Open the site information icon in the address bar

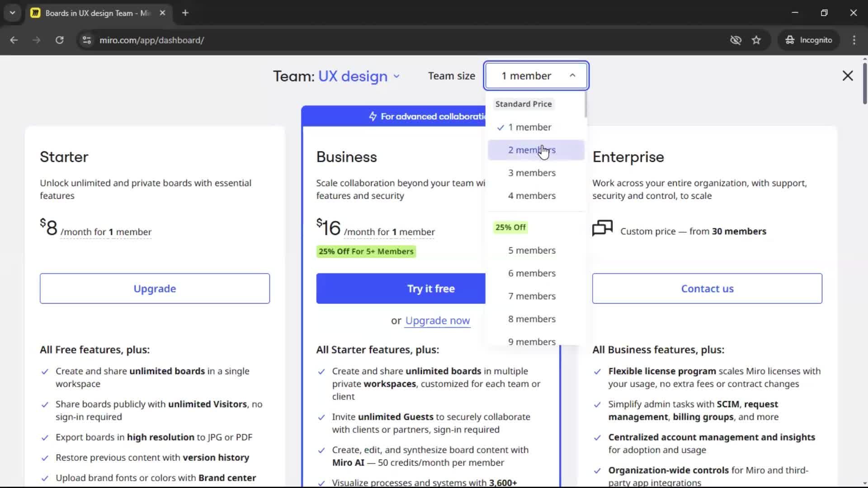tap(86, 40)
